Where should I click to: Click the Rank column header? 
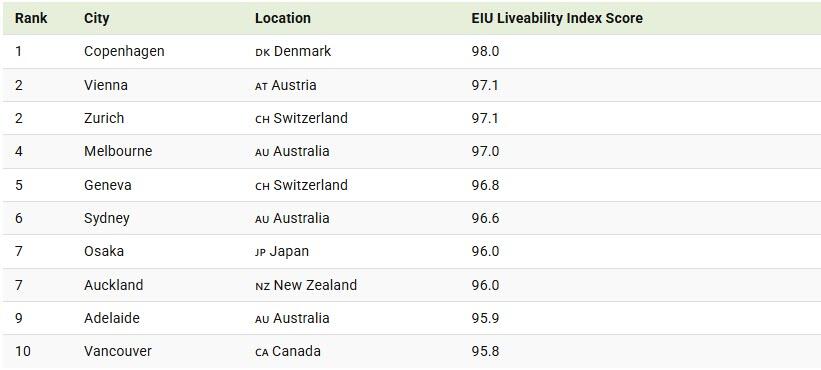coord(31,18)
